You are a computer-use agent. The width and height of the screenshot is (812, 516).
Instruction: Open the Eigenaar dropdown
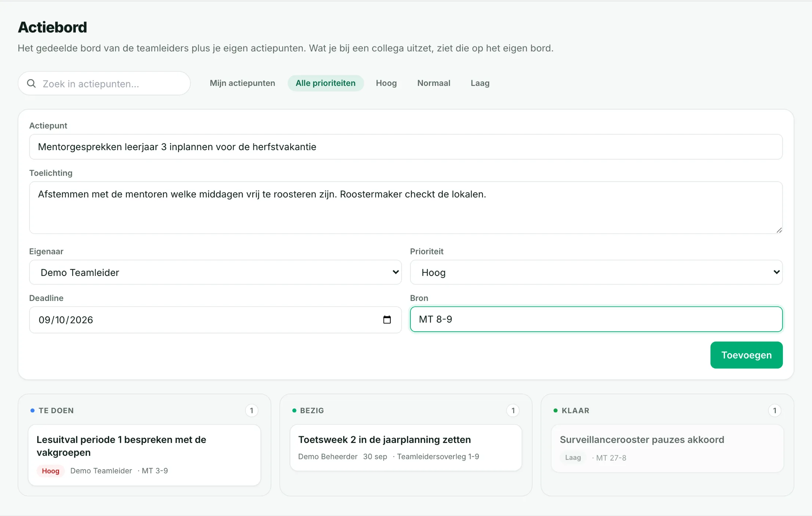(x=215, y=272)
